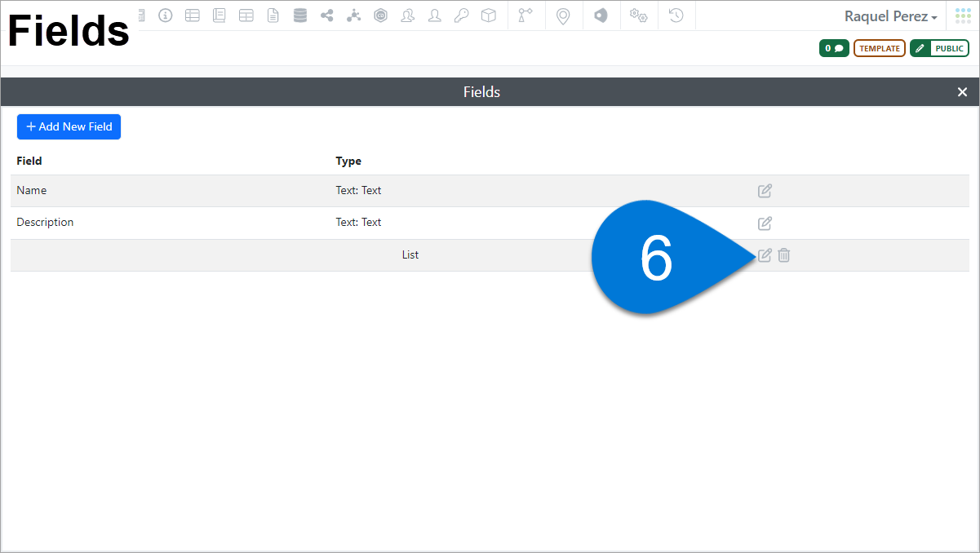Click the List type text
980x553 pixels.
coord(410,254)
